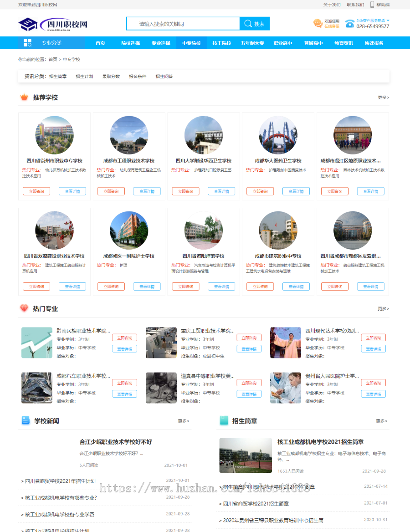Filter by 报名条件 category

pos(138,77)
